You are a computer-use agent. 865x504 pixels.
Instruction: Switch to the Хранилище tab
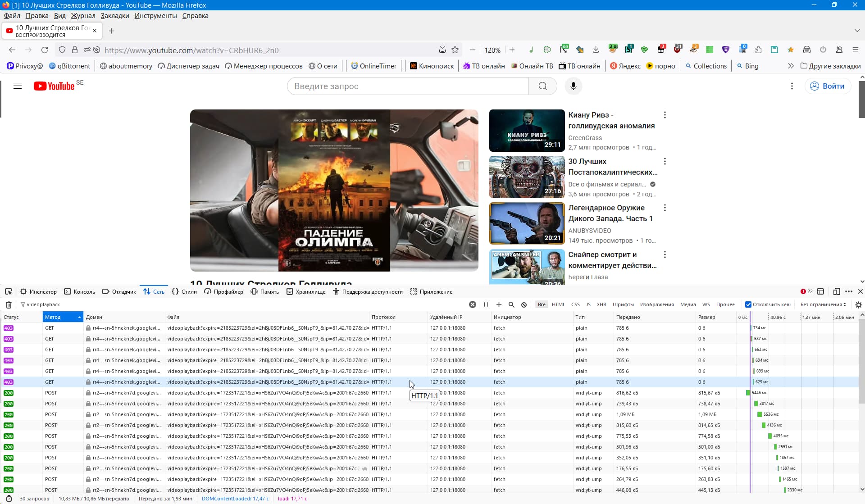tap(306, 291)
